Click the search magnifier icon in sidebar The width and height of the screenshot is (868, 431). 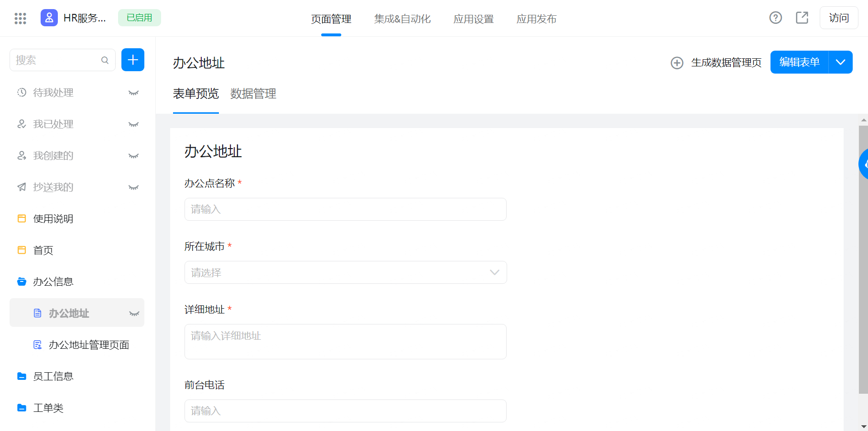105,60
